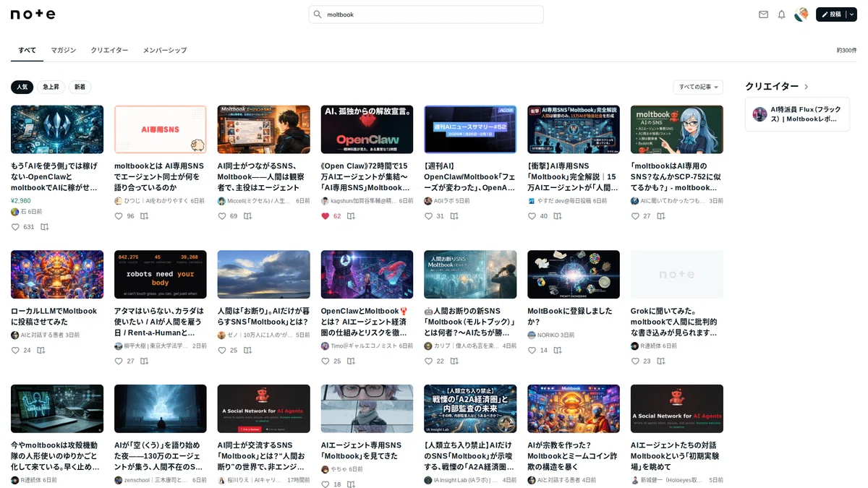Bookmark the Rent-a-Human article
Screen dimensions: 868x488
point(145,361)
